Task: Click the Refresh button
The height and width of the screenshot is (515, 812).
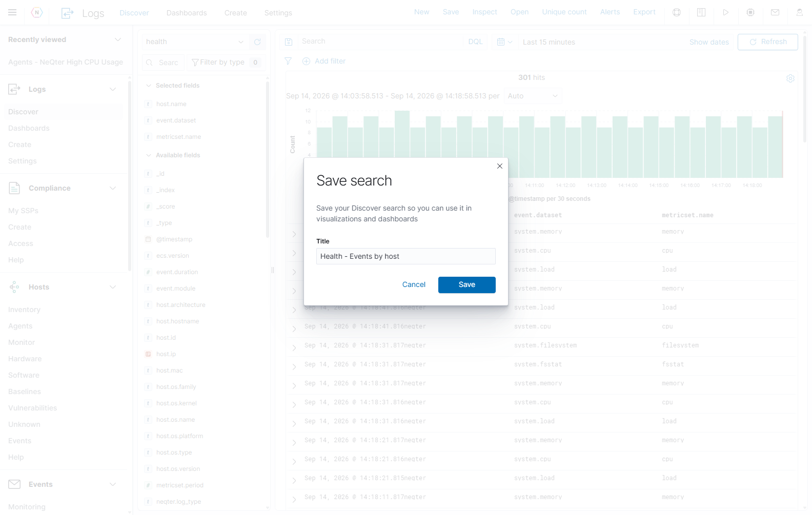Action: click(768, 42)
